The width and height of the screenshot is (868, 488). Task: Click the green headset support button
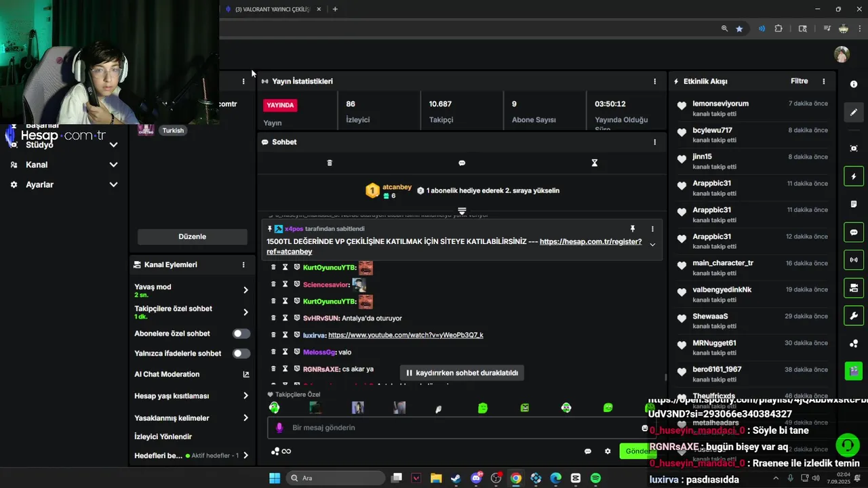pos(848,445)
